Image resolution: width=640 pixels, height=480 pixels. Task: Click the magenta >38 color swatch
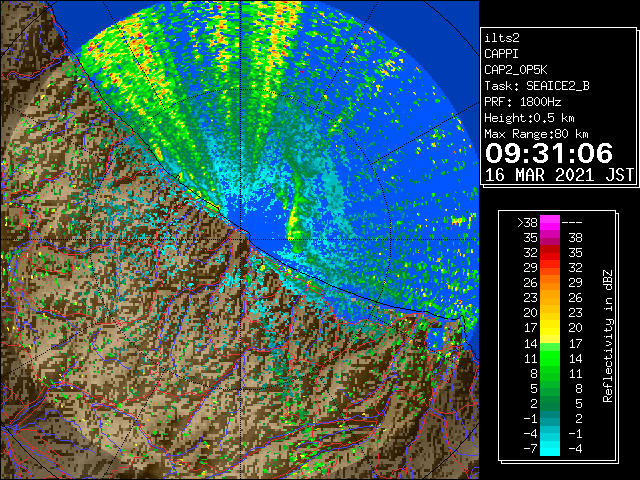point(550,223)
